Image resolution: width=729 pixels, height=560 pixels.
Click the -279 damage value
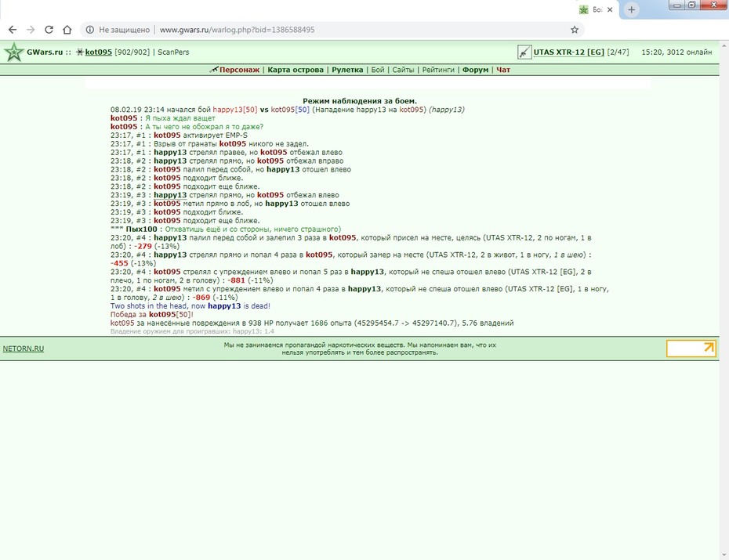tap(143, 246)
